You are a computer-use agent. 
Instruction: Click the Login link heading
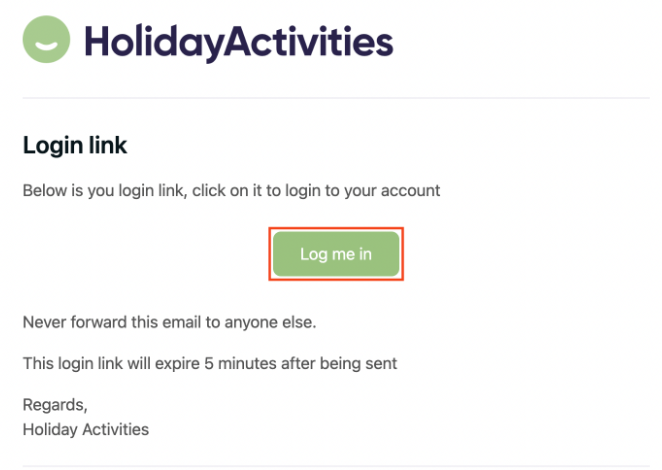[x=75, y=146]
